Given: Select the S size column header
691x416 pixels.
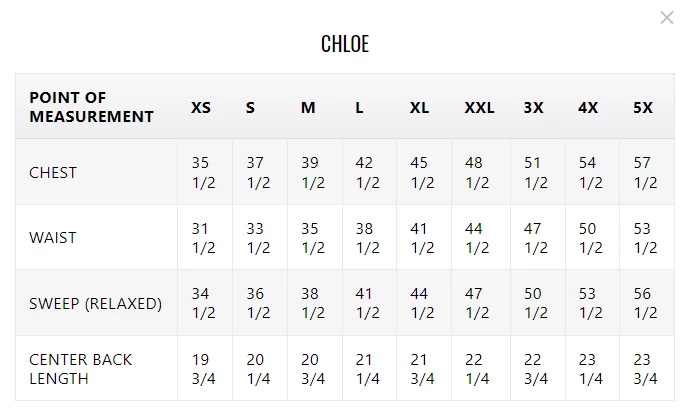Looking at the screenshot, I should [250, 107].
